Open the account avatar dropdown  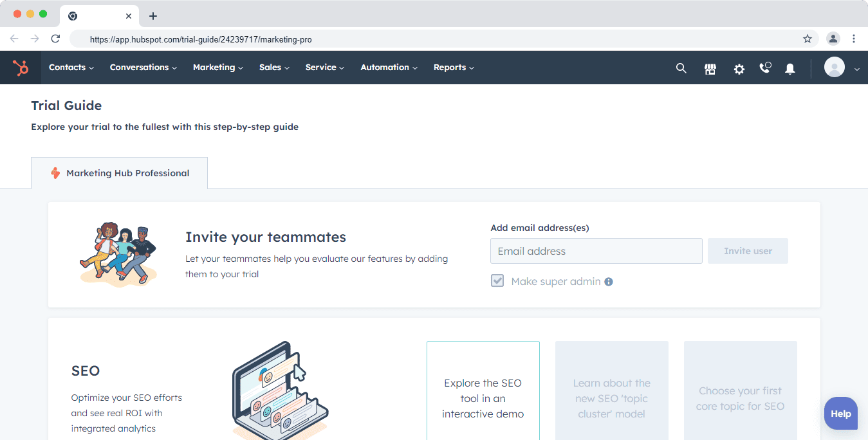[x=842, y=68]
